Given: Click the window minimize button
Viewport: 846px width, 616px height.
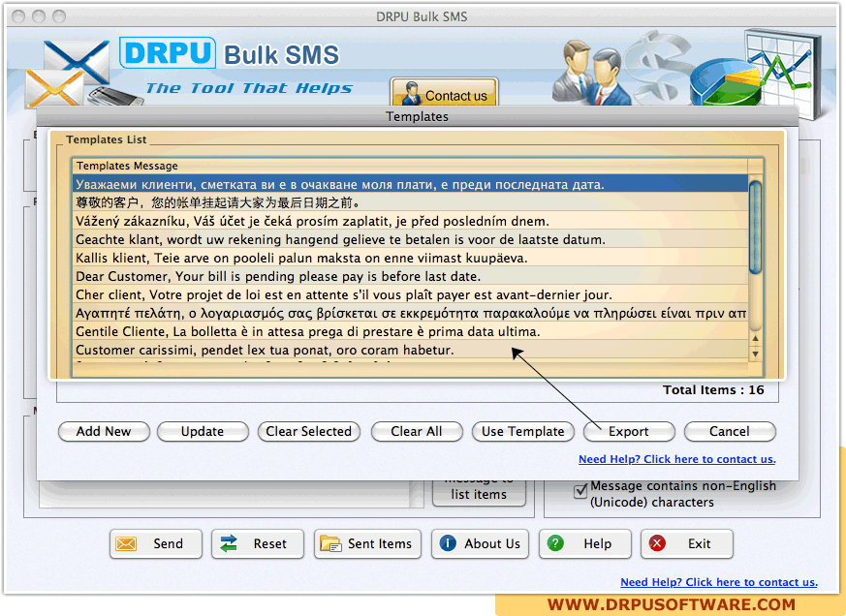Looking at the screenshot, I should pos(39,16).
